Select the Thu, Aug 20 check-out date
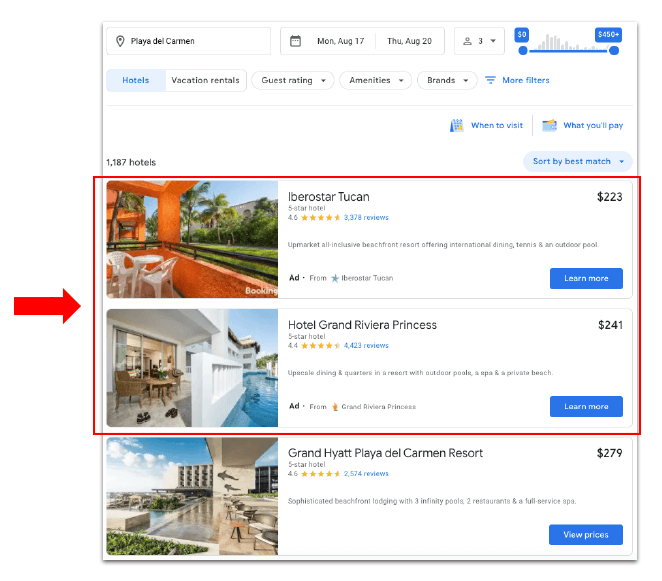Image resolution: width=662 pixels, height=581 pixels. pos(409,41)
